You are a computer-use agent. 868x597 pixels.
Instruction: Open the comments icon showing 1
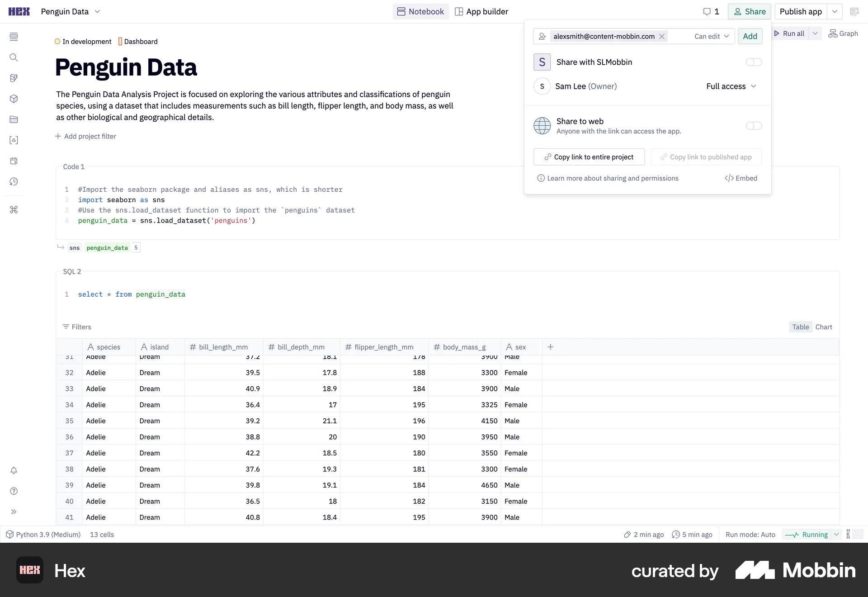pos(711,12)
